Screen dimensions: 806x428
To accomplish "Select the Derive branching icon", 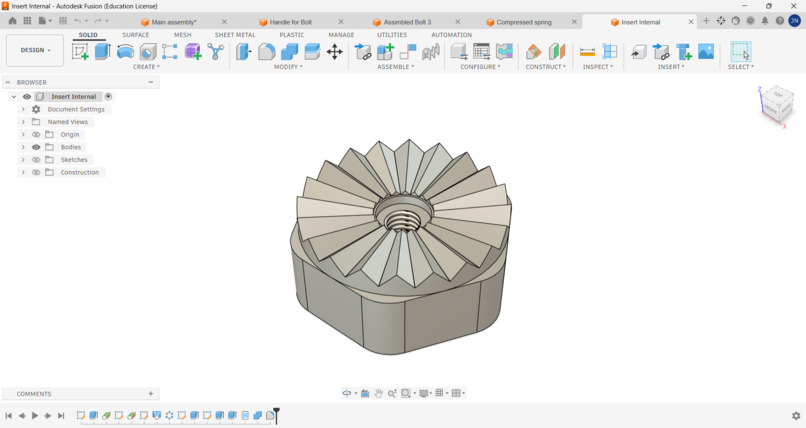I will pos(215,51).
